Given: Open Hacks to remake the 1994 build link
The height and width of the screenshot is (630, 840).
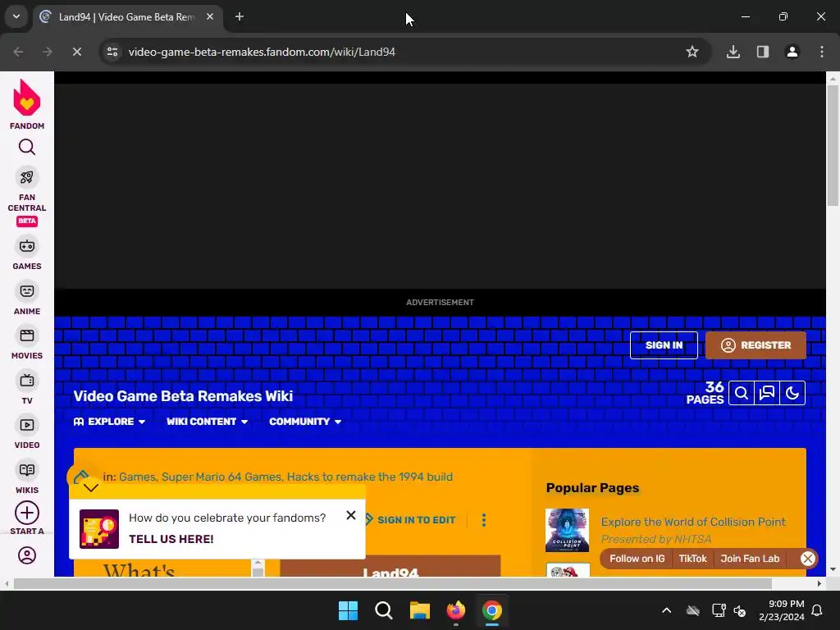Looking at the screenshot, I should [x=370, y=477].
